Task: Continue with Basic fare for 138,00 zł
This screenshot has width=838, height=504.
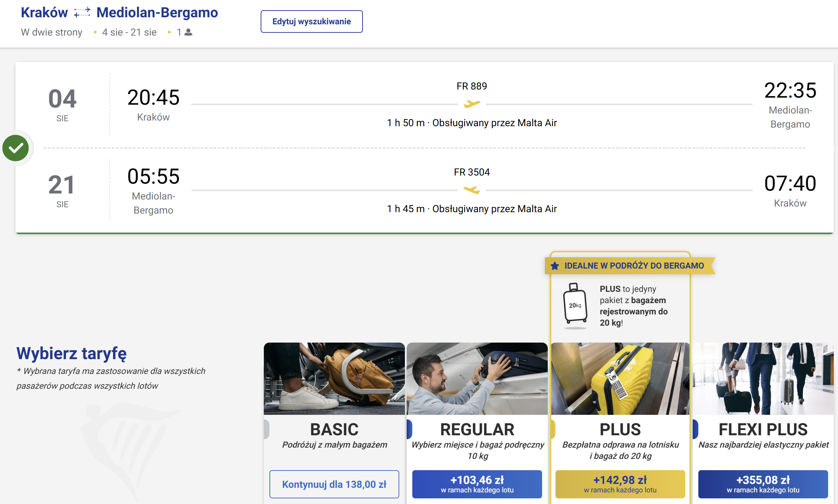Action: point(334,484)
